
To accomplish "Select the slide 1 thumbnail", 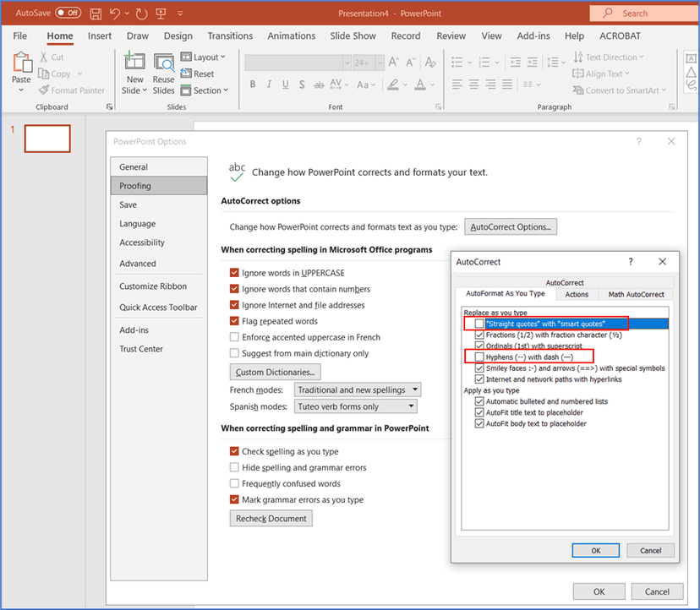I will tap(47, 139).
